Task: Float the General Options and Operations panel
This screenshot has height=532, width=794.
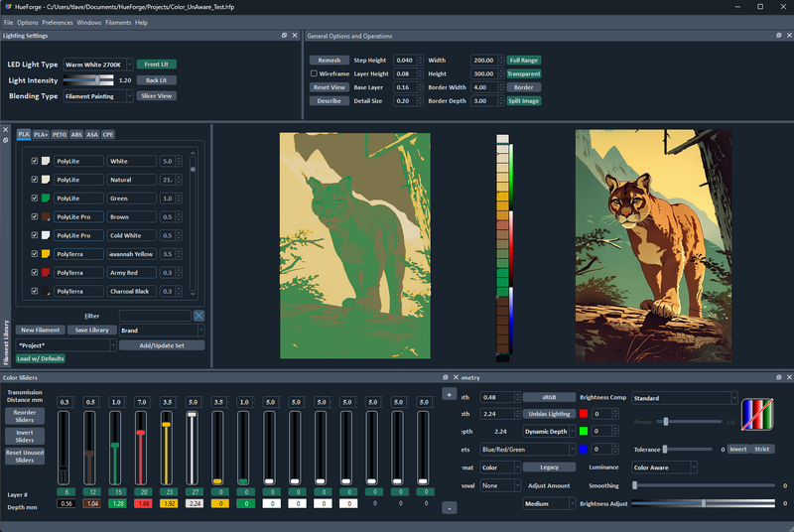Action: pos(778,36)
